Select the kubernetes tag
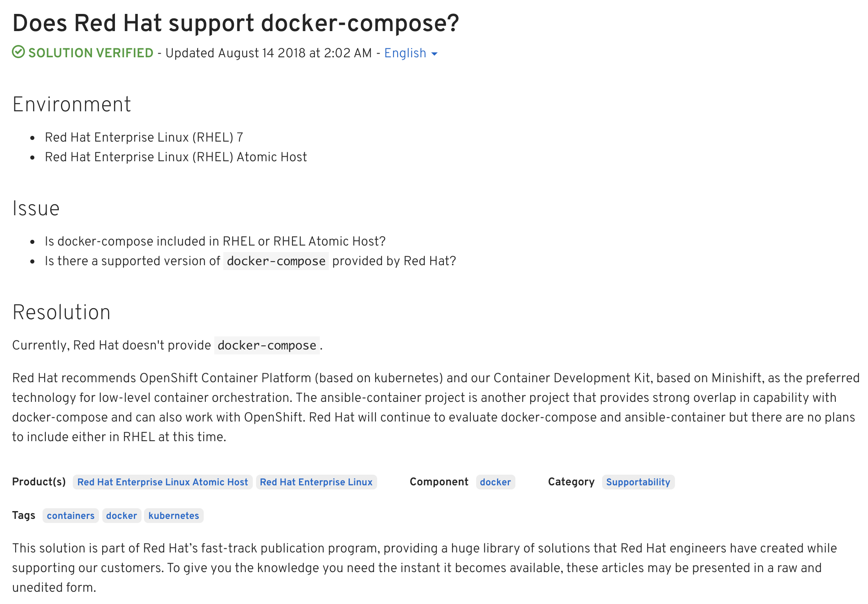 (173, 516)
